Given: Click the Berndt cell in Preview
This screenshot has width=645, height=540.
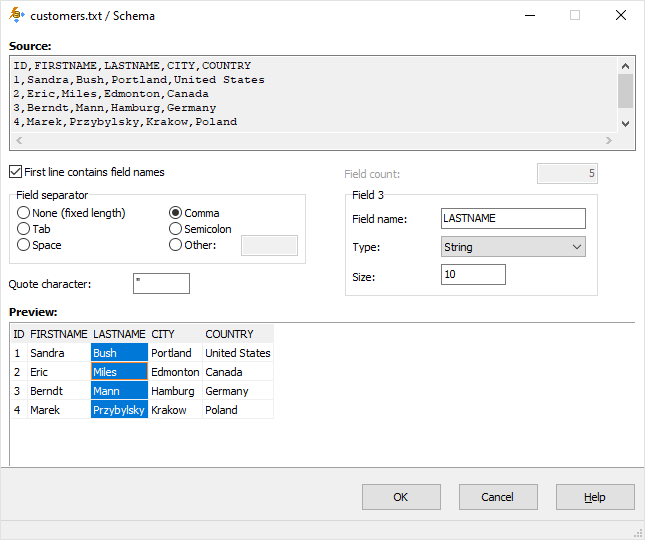Looking at the screenshot, I should [x=59, y=391].
